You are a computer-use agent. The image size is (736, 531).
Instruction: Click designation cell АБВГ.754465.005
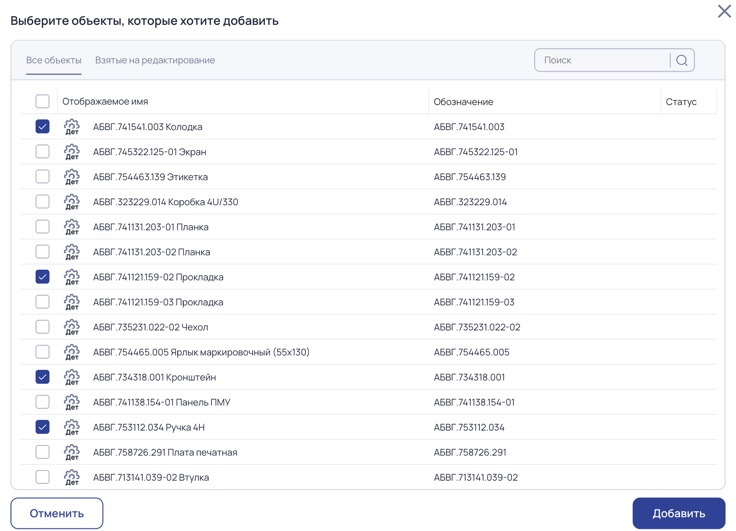(471, 352)
